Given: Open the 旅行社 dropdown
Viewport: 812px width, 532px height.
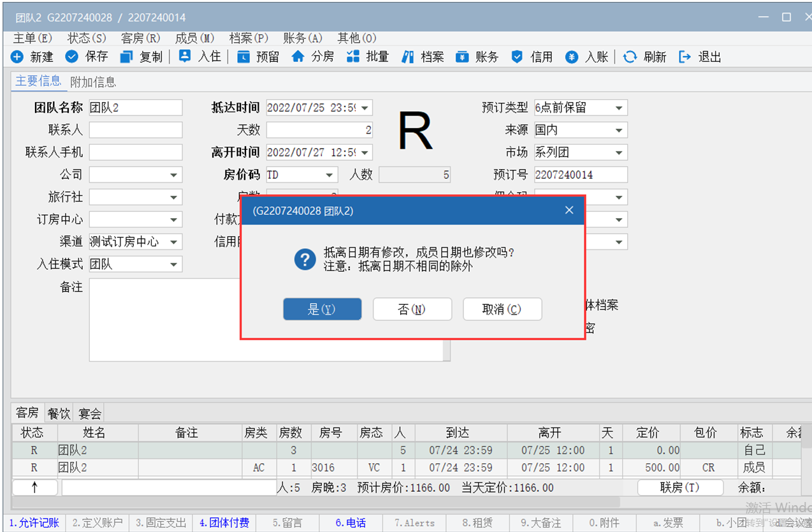Looking at the screenshot, I should [174, 197].
